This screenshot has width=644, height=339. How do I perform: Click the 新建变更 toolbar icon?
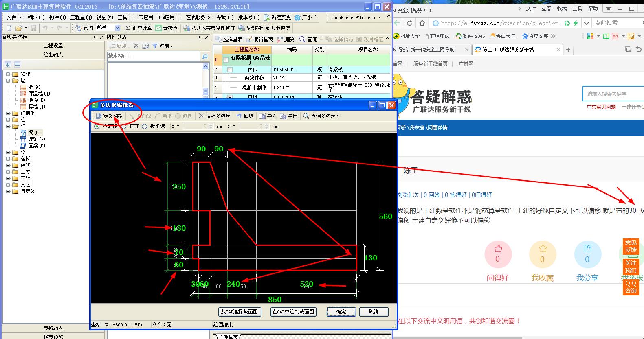click(267, 17)
